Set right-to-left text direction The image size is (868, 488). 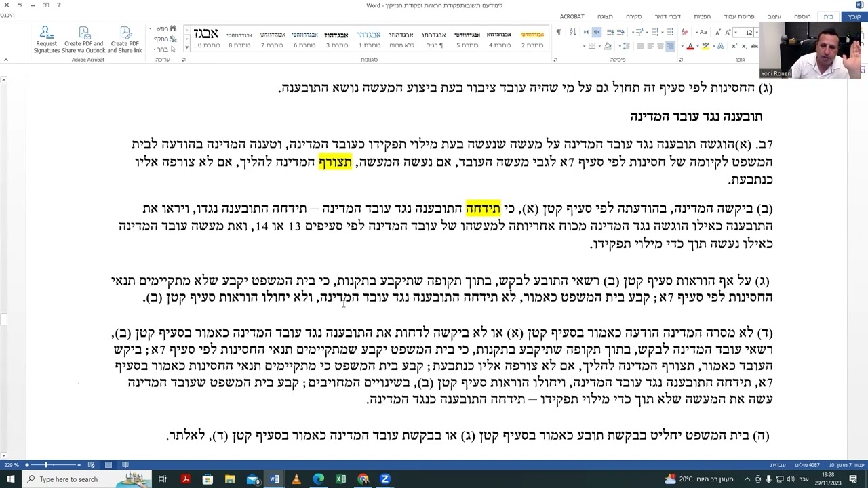coord(597,32)
